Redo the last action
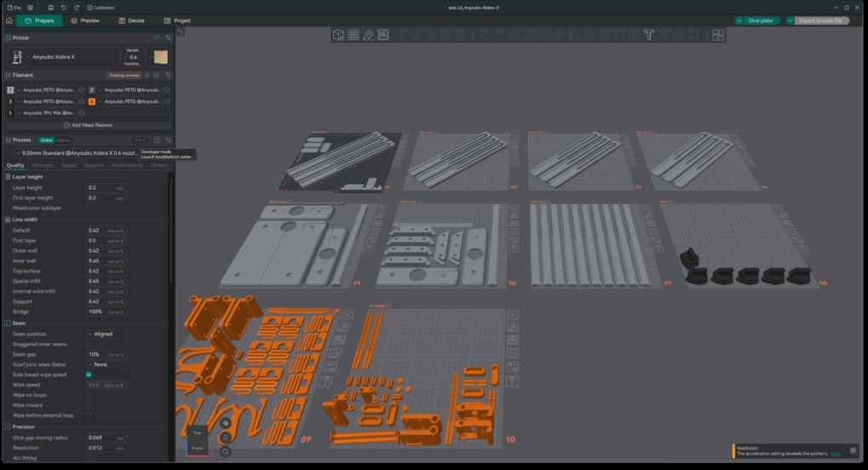This screenshot has height=470, width=868. coord(77,8)
